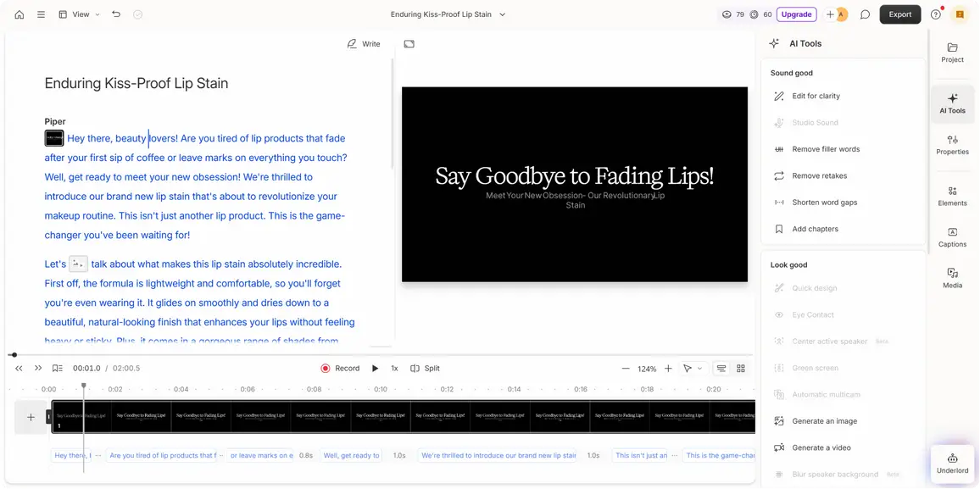Open the Project tab in sidebar
This screenshot has height=489, width=980.
point(952,53)
